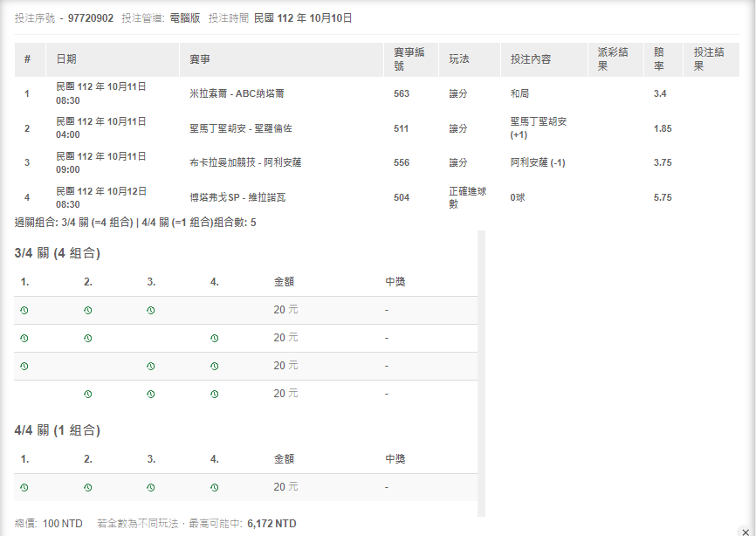Select match 米拉索爾 - ABC納塔爾
The width and height of the screenshot is (756, 536).
click(237, 93)
